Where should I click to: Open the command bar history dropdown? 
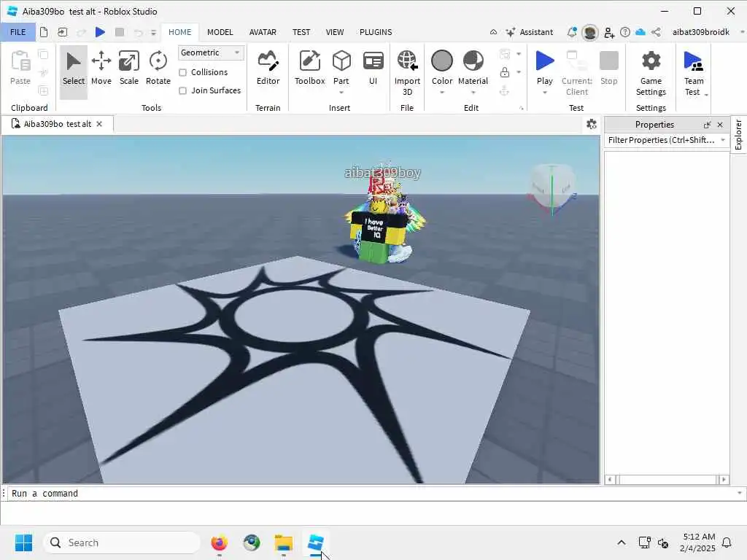pos(740,493)
